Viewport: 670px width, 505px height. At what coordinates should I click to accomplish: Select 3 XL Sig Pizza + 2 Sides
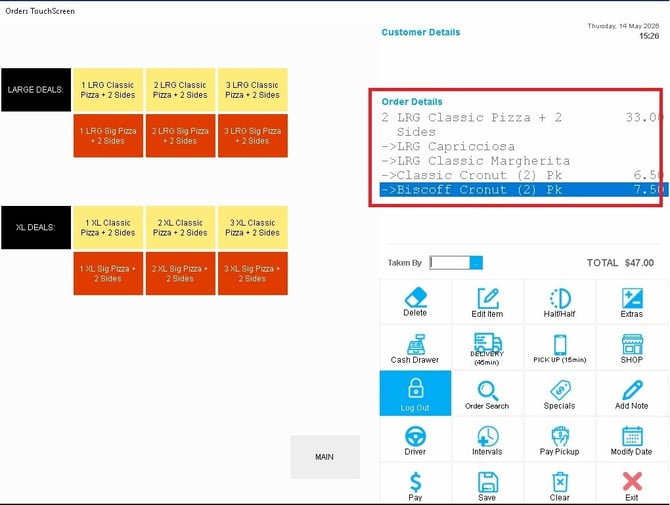click(x=253, y=273)
